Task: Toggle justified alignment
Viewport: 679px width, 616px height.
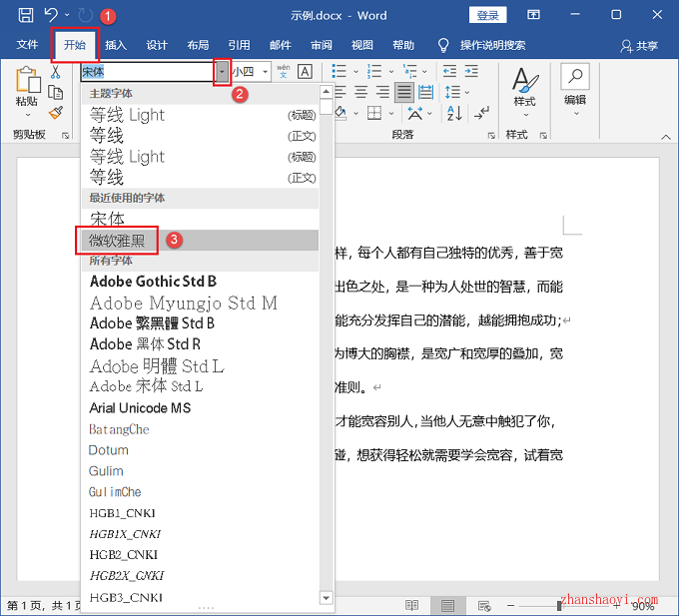Action: 404,92
